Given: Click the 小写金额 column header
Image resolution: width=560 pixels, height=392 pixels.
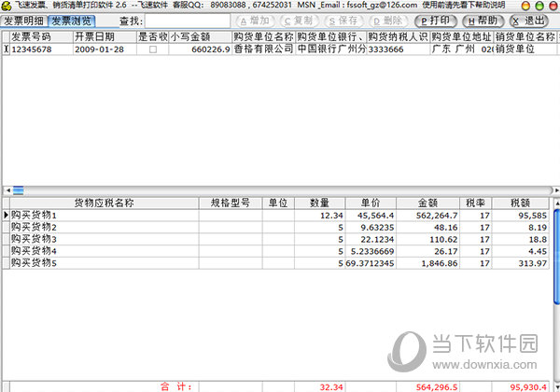Looking at the screenshot, I should (201, 36).
